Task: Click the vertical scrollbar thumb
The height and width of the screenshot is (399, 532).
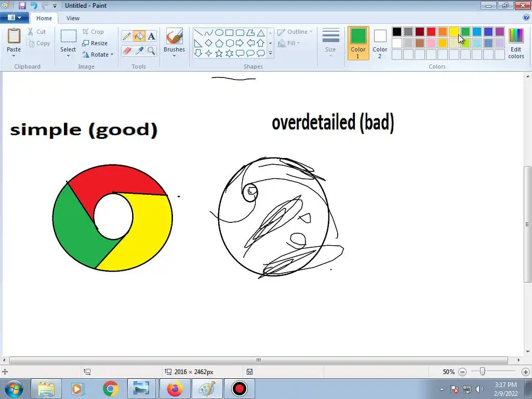Action: (528, 224)
